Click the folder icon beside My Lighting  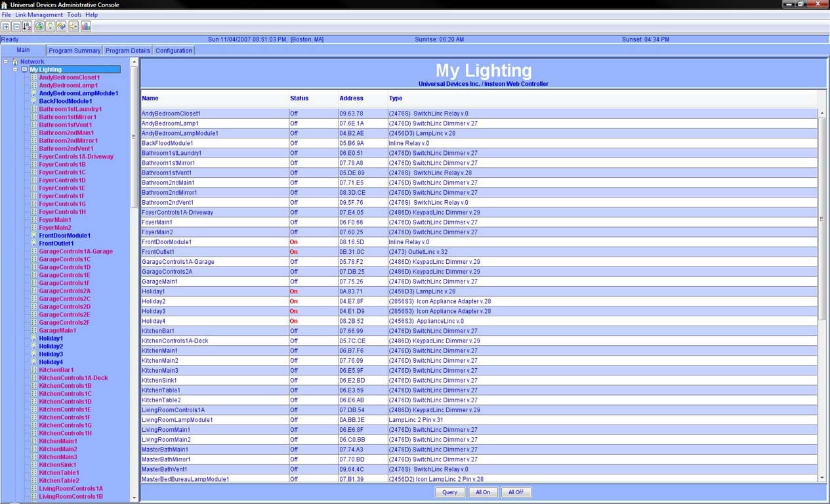pyautogui.click(x=24, y=70)
